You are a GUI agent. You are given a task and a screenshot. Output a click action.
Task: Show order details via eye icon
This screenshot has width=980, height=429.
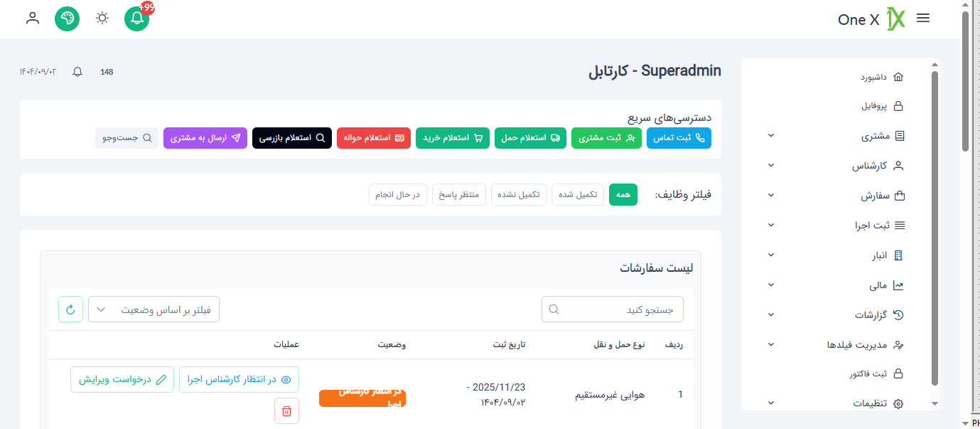[x=286, y=379]
